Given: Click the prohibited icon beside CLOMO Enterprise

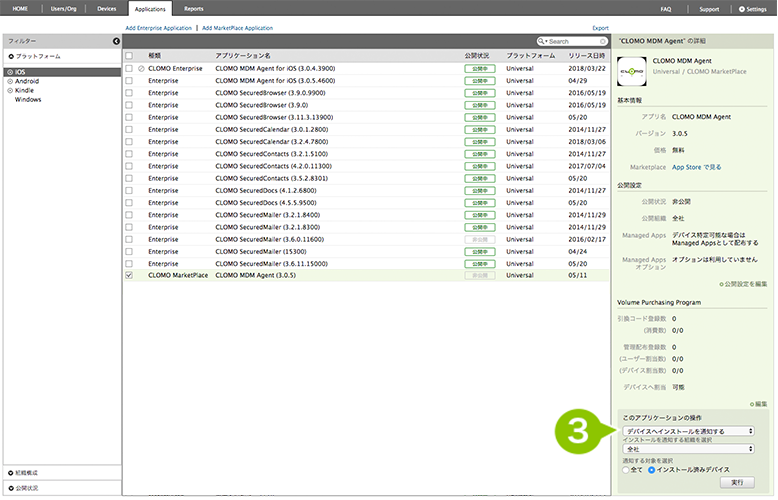Looking at the screenshot, I should point(141,68).
